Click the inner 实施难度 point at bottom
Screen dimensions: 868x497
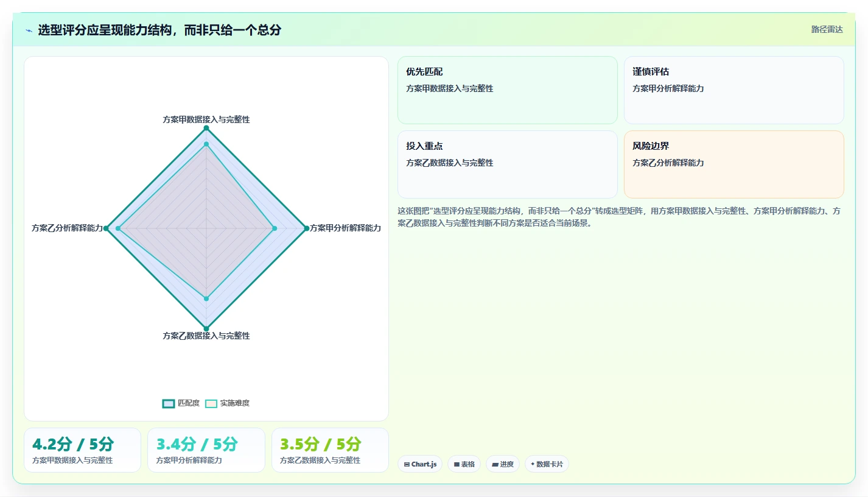(206, 298)
